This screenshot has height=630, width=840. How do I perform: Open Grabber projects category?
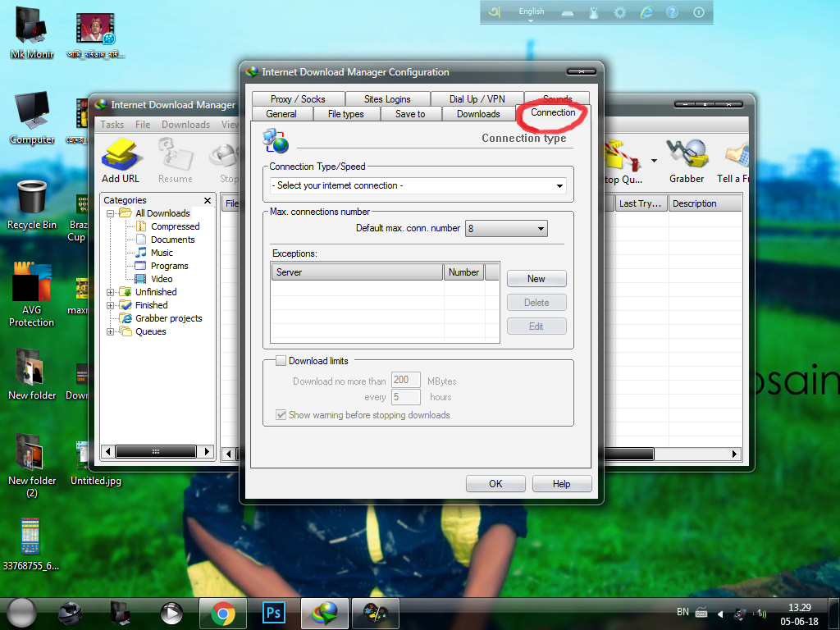click(x=168, y=318)
